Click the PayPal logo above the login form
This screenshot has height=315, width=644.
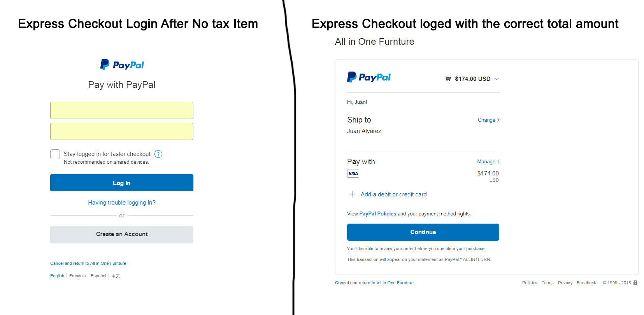tap(122, 65)
